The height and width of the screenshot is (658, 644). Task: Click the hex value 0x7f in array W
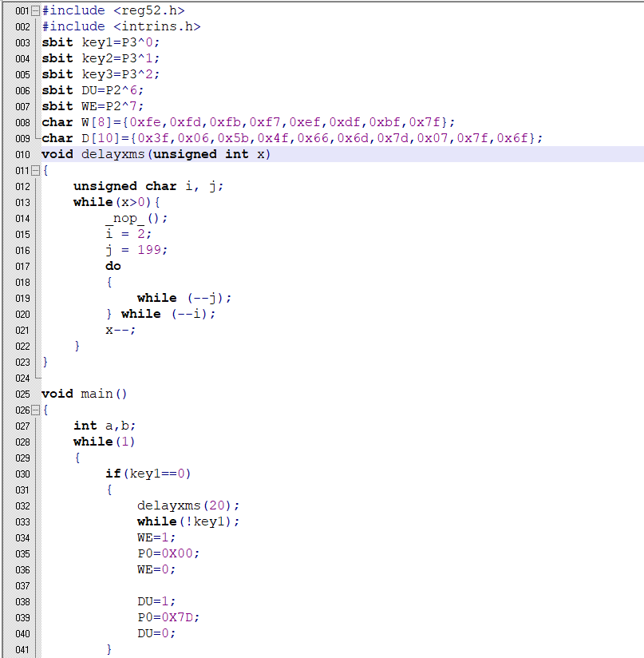pos(425,122)
